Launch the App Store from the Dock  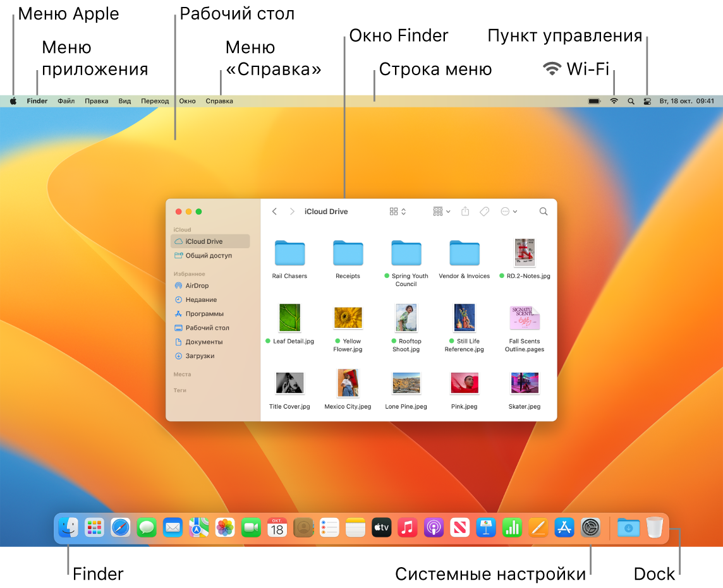coord(564,528)
